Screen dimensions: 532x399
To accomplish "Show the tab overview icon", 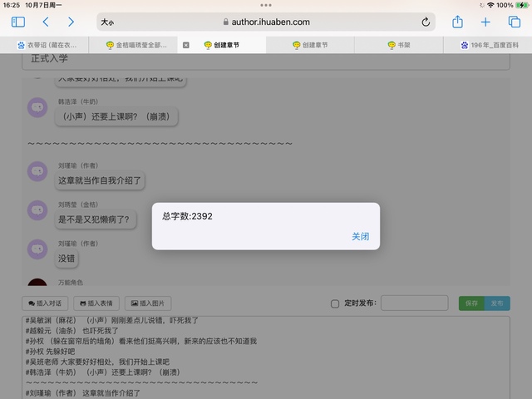I will click(x=513, y=22).
